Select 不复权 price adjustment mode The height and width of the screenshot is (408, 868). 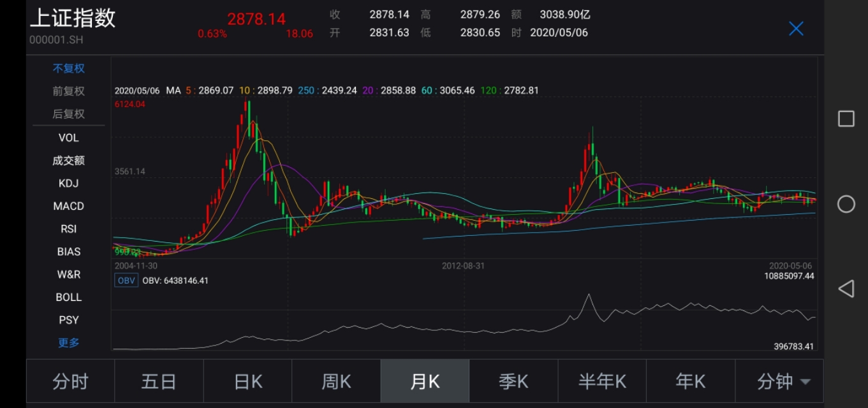click(68, 68)
